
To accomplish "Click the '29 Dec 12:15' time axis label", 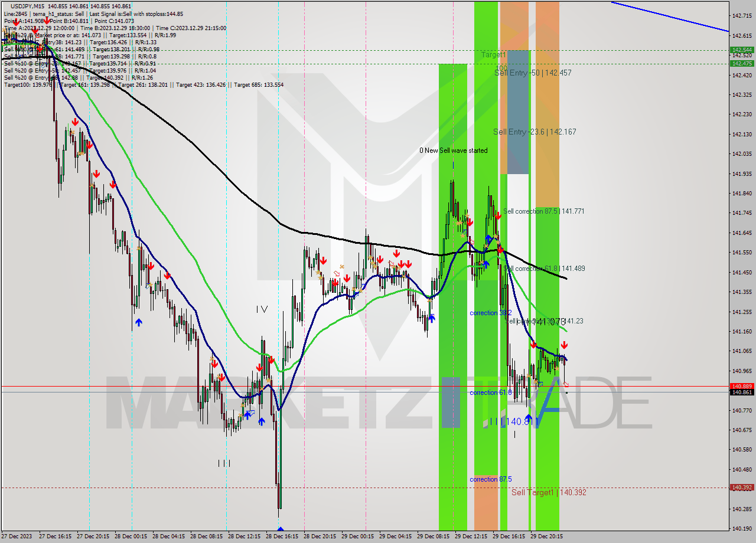I will 471,537.
